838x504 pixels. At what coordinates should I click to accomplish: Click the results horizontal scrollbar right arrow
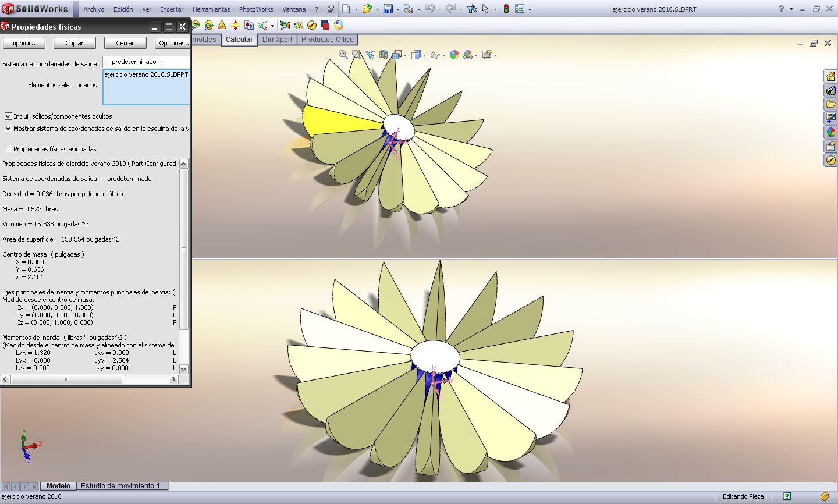pyautogui.click(x=173, y=379)
